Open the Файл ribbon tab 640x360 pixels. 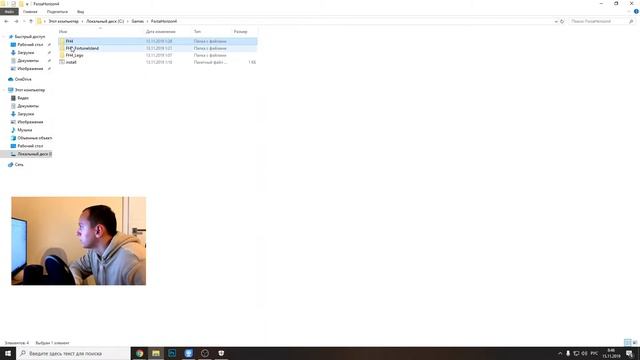9,11
